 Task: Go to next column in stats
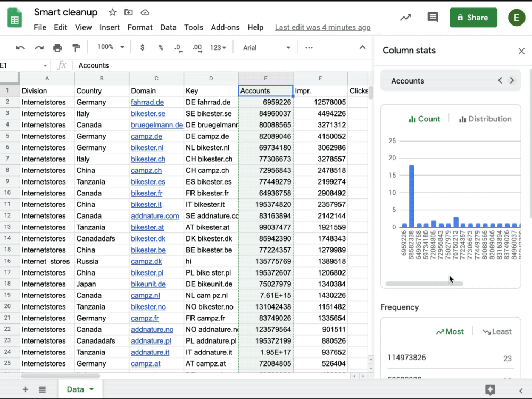[x=512, y=80]
